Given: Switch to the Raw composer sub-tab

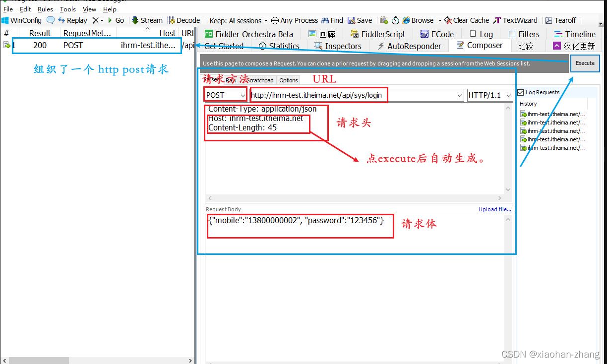Looking at the screenshot, I should pyautogui.click(x=231, y=80).
